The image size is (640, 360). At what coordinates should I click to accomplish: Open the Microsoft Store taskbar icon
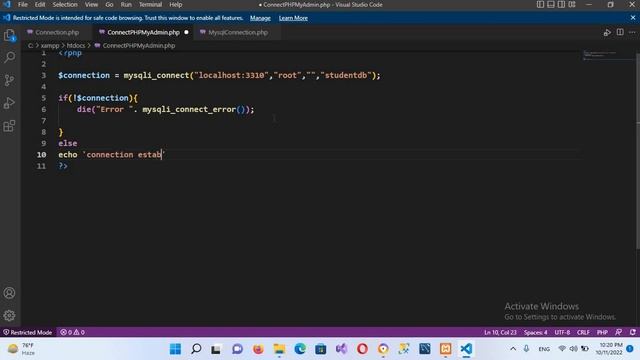(320, 349)
